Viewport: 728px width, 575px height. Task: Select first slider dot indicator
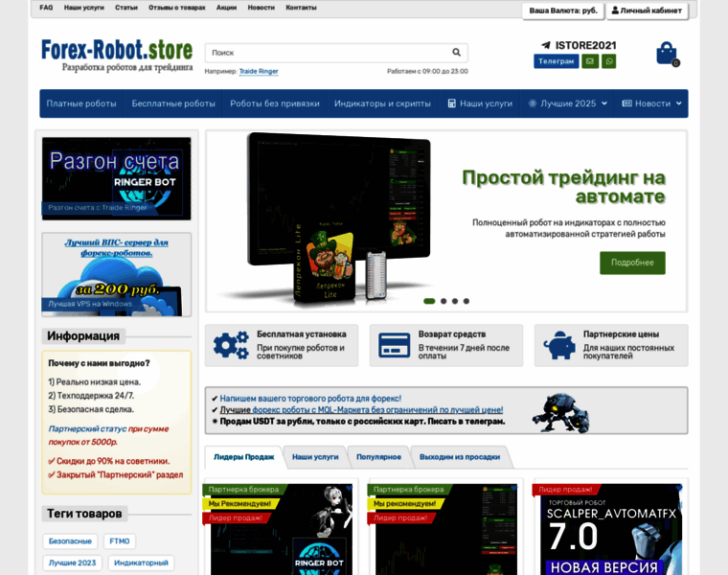429,301
